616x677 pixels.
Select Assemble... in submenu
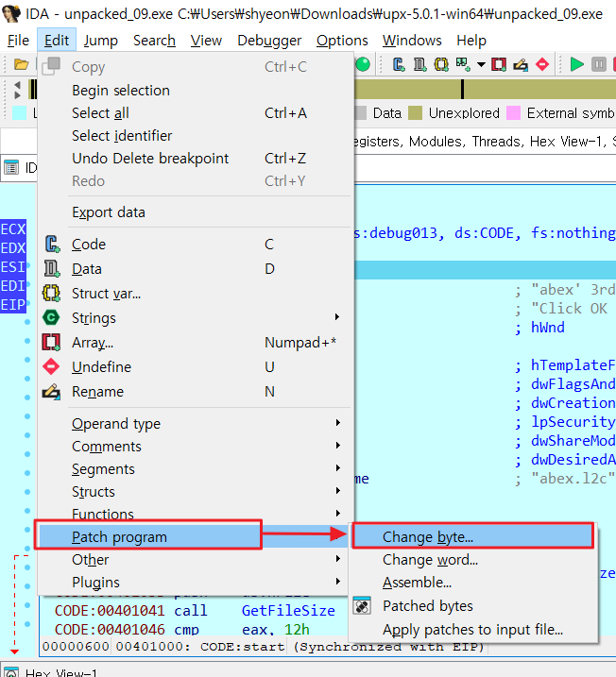(x=473, y=582)
